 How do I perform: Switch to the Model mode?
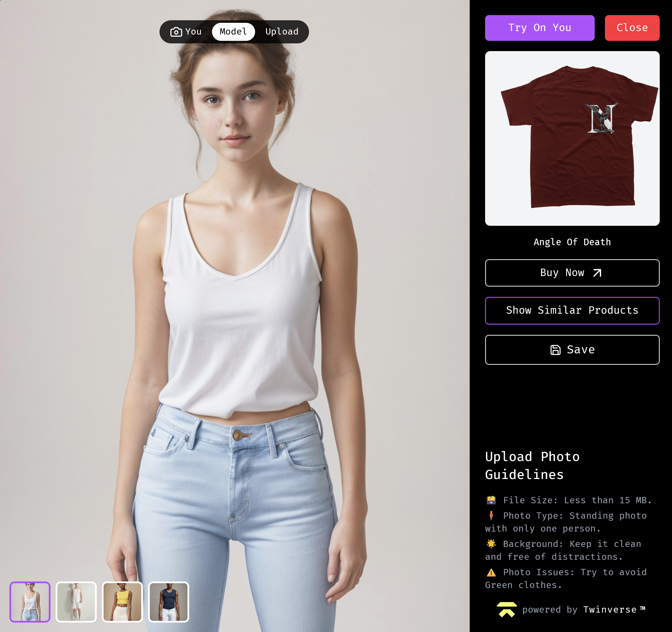(233, 32)
